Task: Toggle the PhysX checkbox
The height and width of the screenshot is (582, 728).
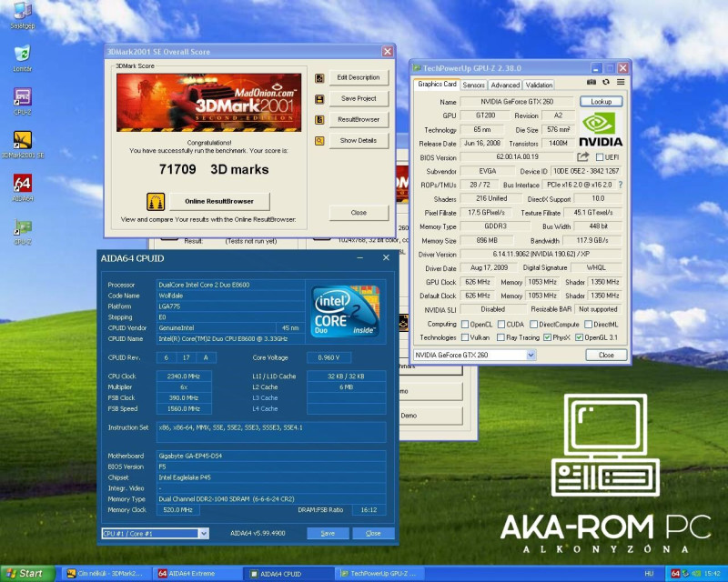Action: (548, 337)
